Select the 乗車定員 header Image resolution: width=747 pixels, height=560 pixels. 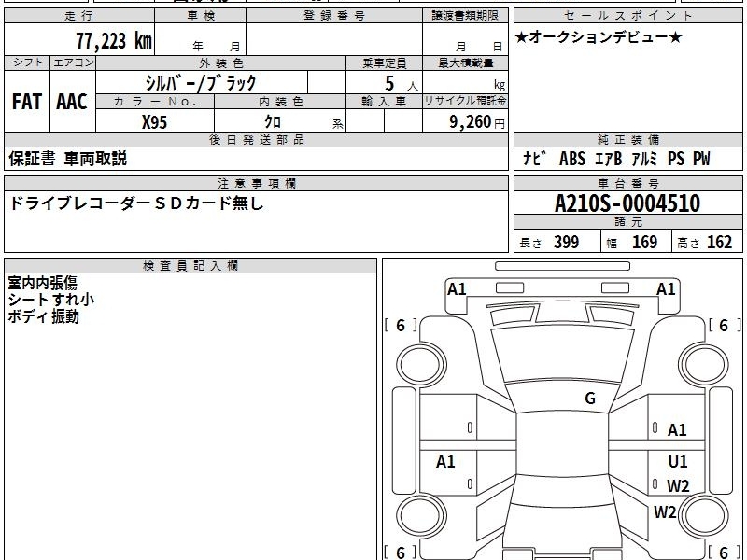click(384, 63)
